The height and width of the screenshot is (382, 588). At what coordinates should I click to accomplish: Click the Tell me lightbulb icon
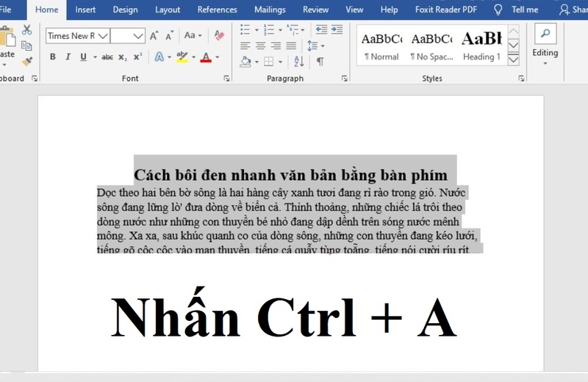pyautogui.click(x=498, y=10)
